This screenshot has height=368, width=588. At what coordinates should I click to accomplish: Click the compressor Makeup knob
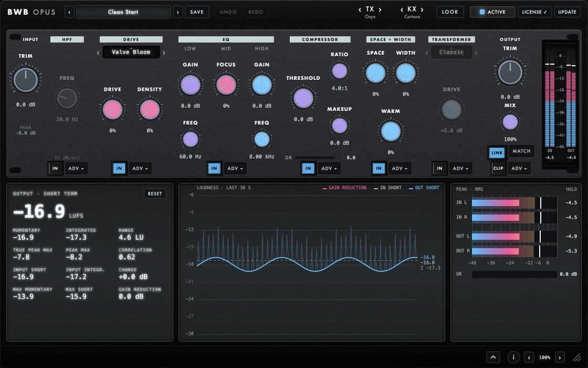pos(340,126)
